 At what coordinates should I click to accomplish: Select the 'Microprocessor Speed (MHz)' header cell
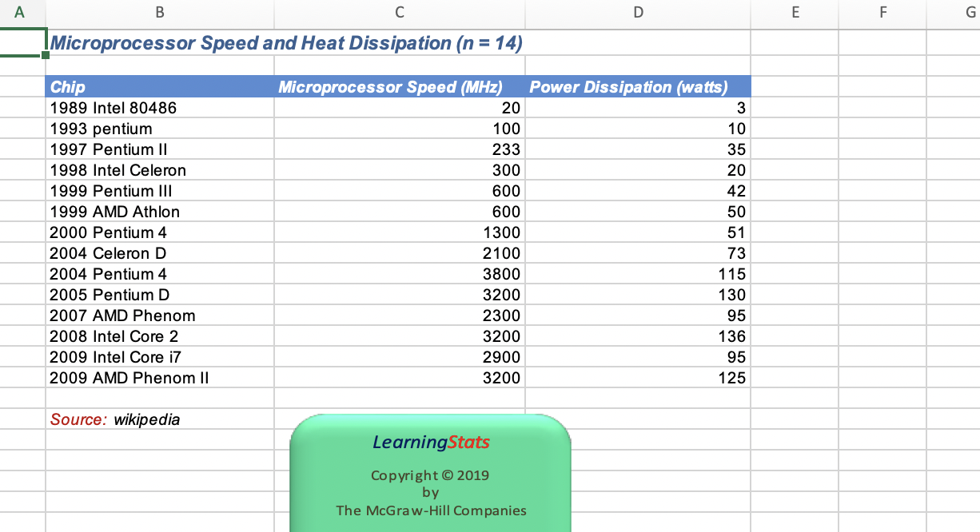399,87
